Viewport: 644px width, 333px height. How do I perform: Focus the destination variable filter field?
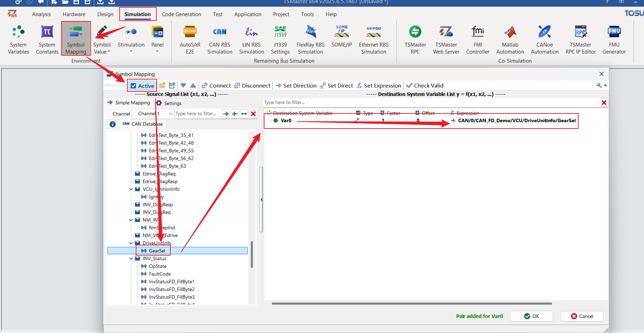pyautogui.click(x=431, y=103)
